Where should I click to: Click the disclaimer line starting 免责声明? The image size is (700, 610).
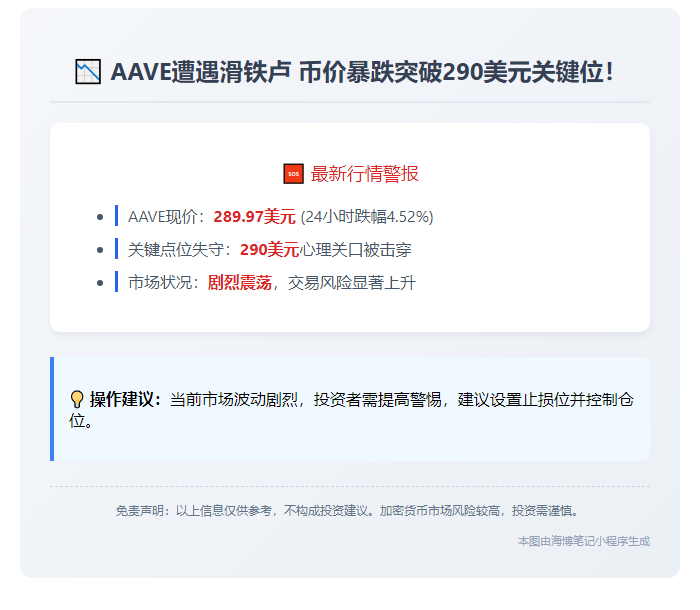pos(348,510)
